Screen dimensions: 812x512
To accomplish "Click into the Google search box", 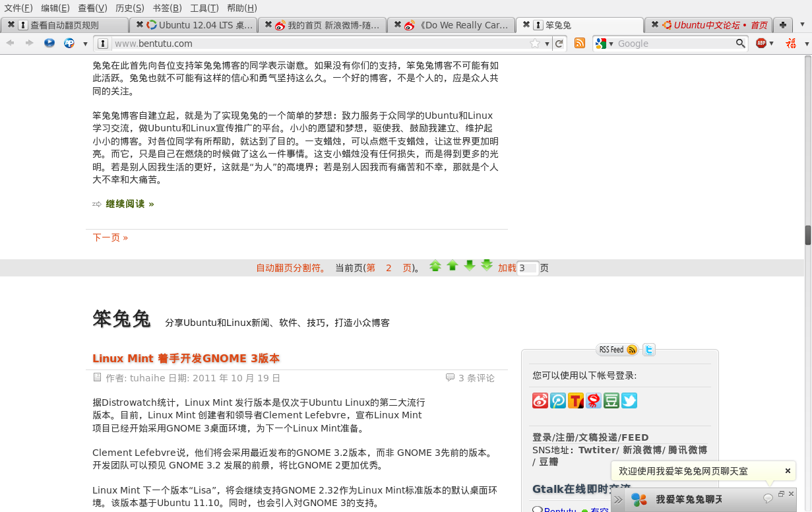I will pos(675,44).
